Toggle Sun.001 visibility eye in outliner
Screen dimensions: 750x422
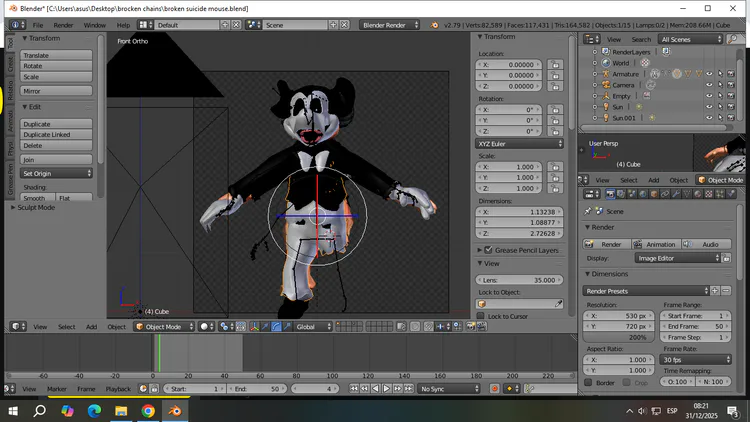coord(709,118)
